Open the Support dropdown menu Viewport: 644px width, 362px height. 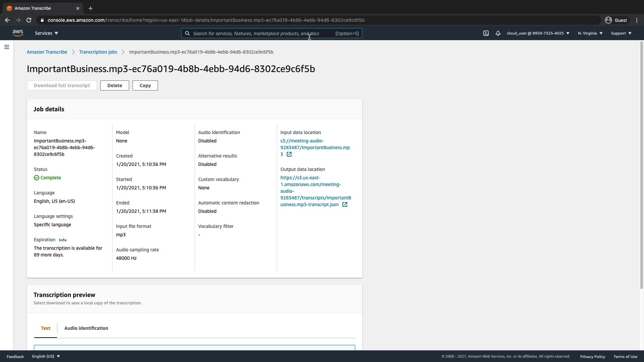[621, 33]
